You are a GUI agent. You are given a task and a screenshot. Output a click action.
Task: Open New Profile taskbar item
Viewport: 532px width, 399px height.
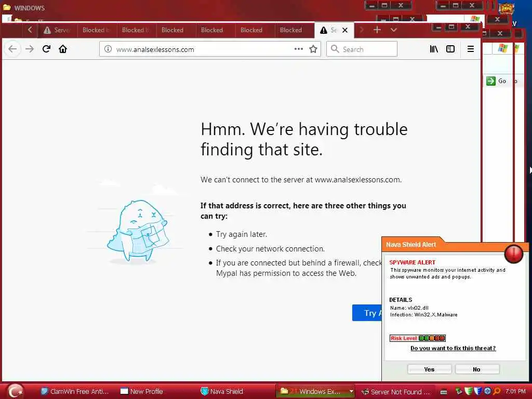point(142,392)
